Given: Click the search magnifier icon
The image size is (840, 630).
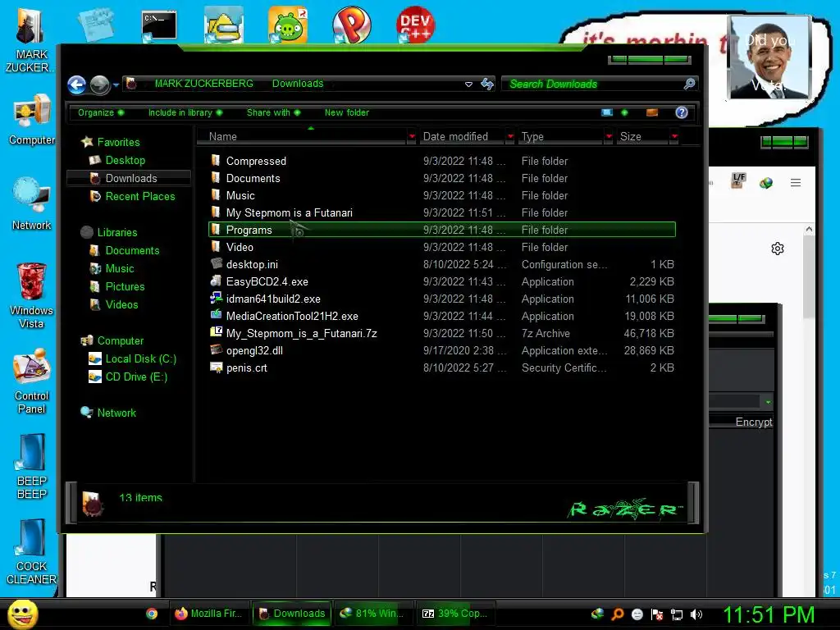Looking at the screenshot, I should (689, 84).
